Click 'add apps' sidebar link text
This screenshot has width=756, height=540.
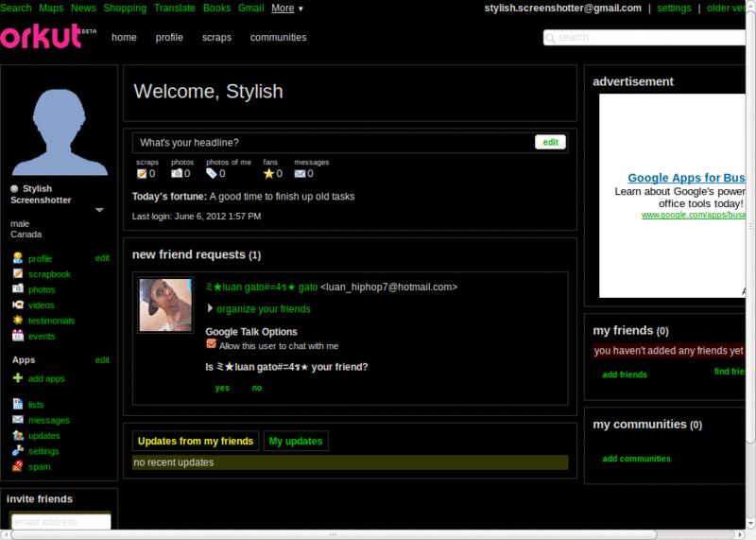click(x=46, y=378)
